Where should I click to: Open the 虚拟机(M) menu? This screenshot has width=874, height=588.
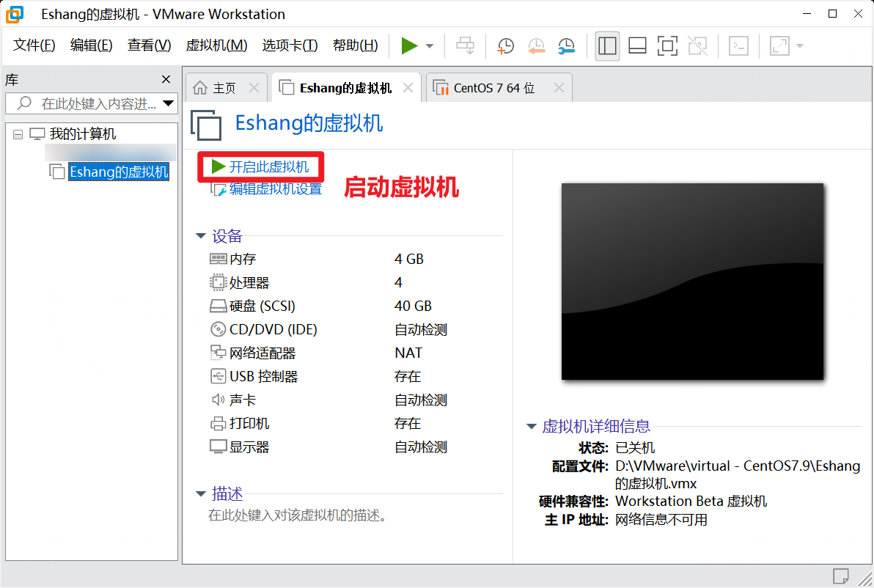coord(216,45)
